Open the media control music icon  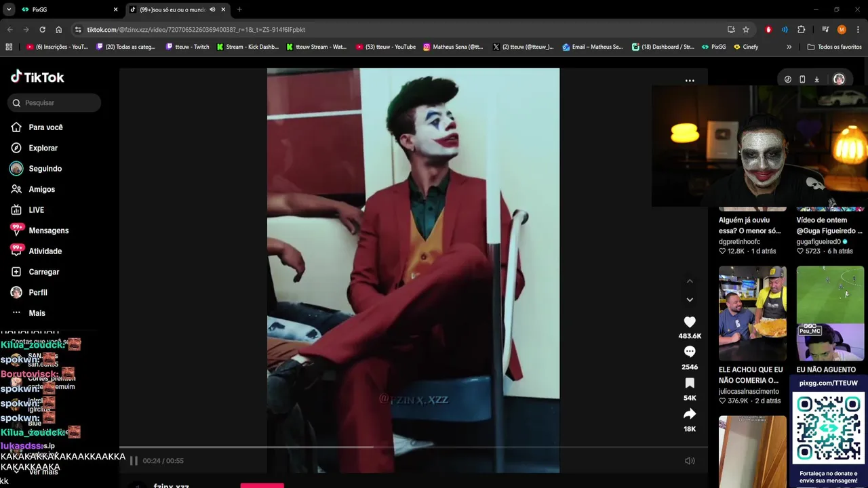[x=825, y=30]
